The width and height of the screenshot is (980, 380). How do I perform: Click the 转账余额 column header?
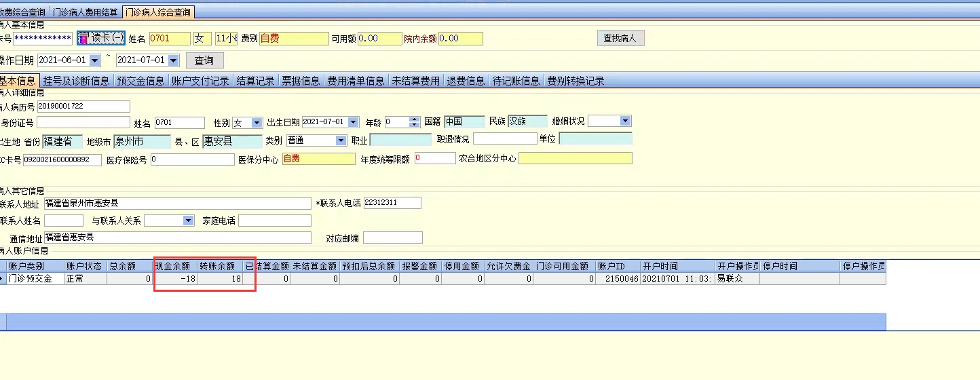pyautogui.click(x=220, y=266)
